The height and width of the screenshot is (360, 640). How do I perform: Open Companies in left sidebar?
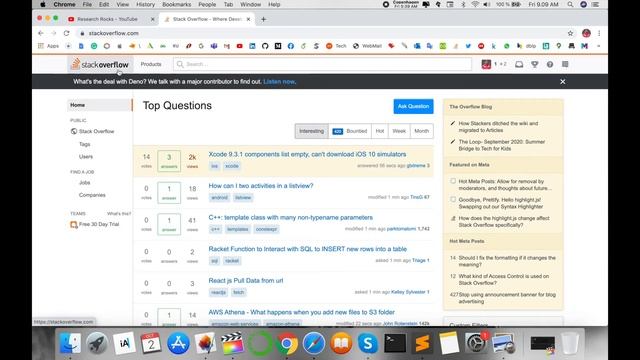point(92,195)
